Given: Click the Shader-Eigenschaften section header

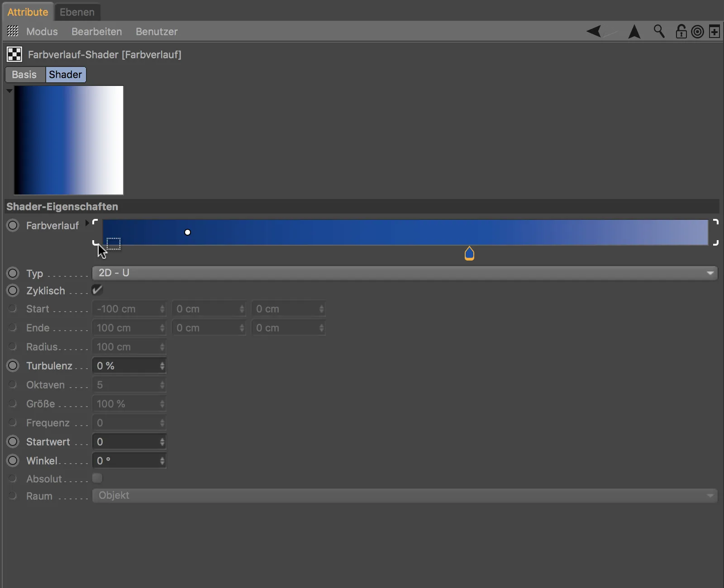Looking at the screenshot, I should (362, 206).
